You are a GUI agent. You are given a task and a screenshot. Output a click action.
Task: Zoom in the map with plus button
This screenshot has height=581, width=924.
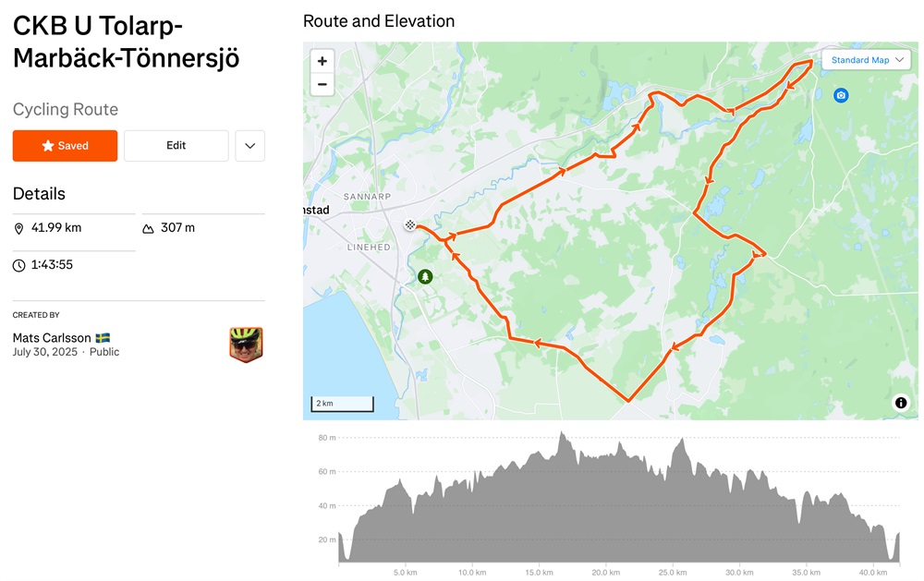322,61
